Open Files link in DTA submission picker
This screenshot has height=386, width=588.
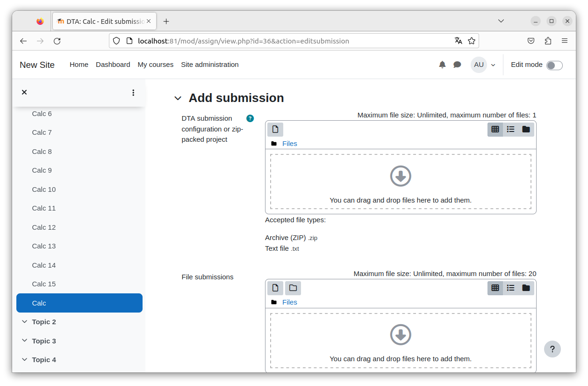[290, 144]
